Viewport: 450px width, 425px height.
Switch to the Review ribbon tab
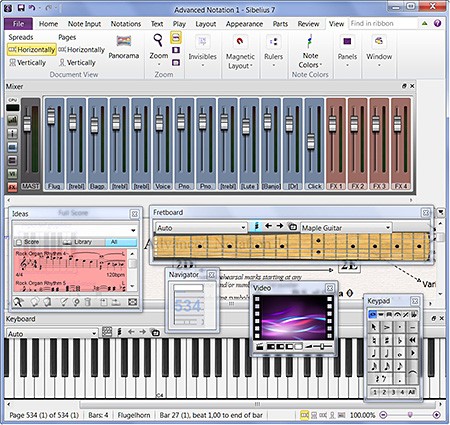point(308,24)
